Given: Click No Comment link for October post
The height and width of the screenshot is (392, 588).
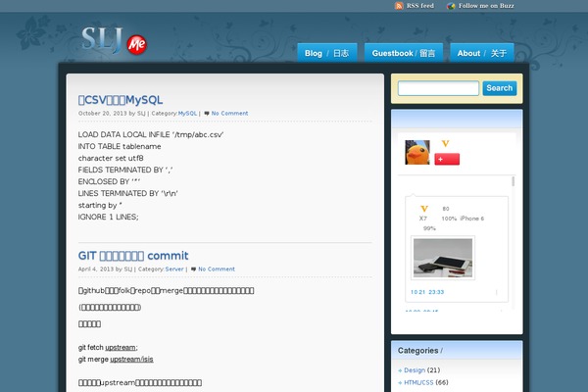Looking at the screenshot, I should tap(229, 114).
